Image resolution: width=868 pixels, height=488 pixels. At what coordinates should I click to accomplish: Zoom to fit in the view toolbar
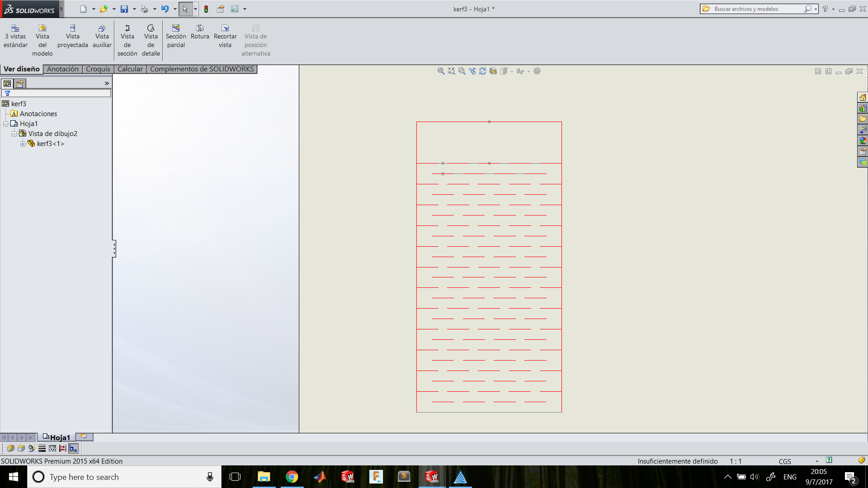(441, 71)
